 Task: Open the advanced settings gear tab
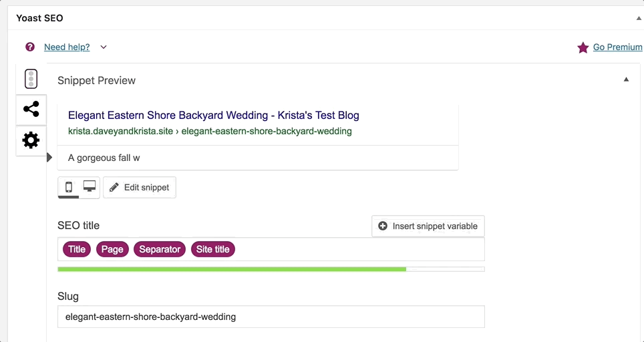coord(31,141)
